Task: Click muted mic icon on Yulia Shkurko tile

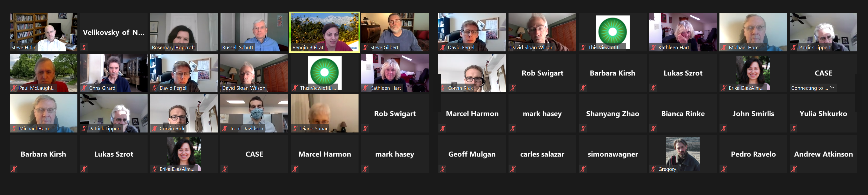Action: click(x=794, y=128)
